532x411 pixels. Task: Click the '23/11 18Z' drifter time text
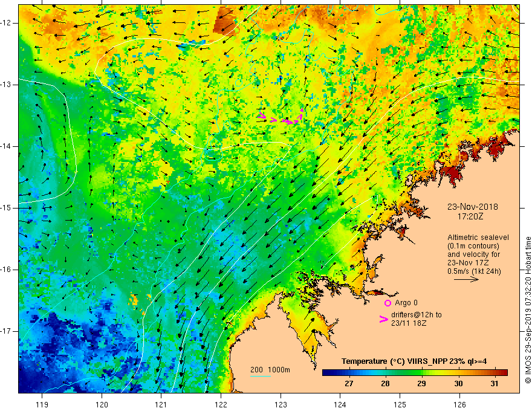click(x=409, y=323)
